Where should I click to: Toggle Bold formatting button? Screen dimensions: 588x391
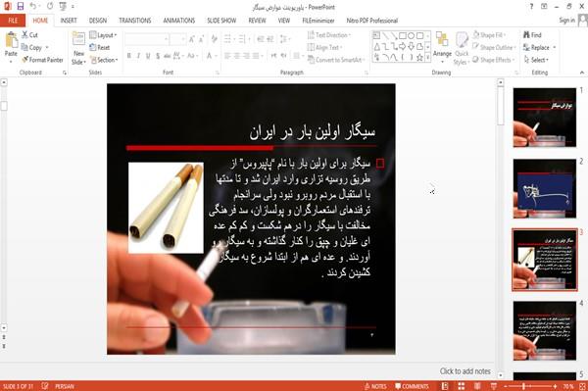129,56
